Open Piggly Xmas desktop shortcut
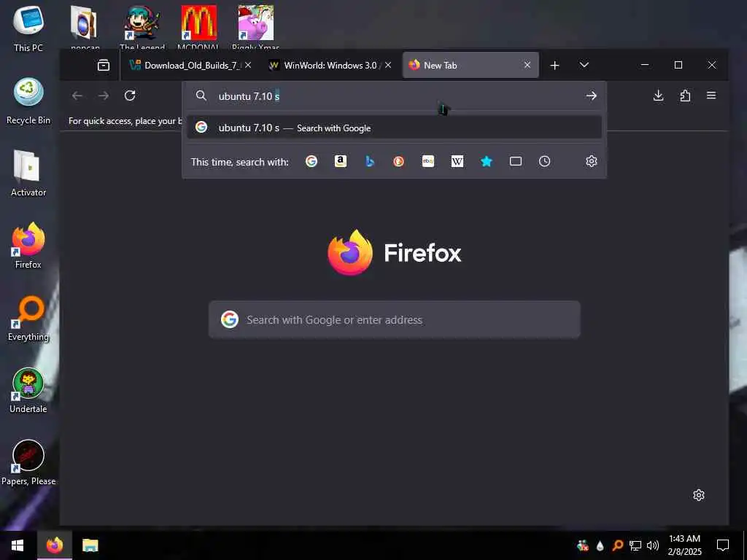This screenshot has width=747, height=560. click(x=256, y=27)
